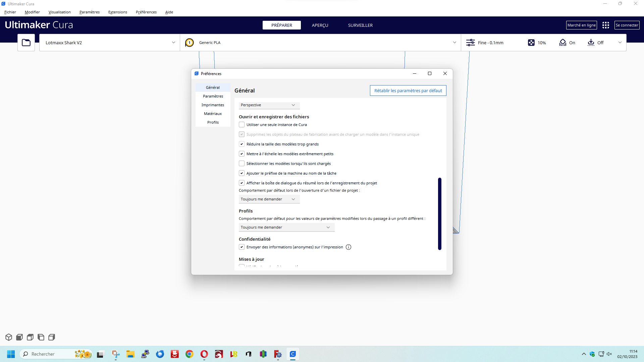Click the info icon beside anonymous data option

pyautogui.click(x=348, y=247)
